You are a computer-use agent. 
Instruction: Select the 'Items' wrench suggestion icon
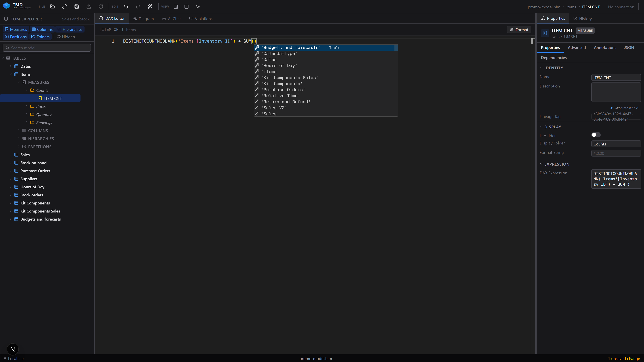point(257,72)
